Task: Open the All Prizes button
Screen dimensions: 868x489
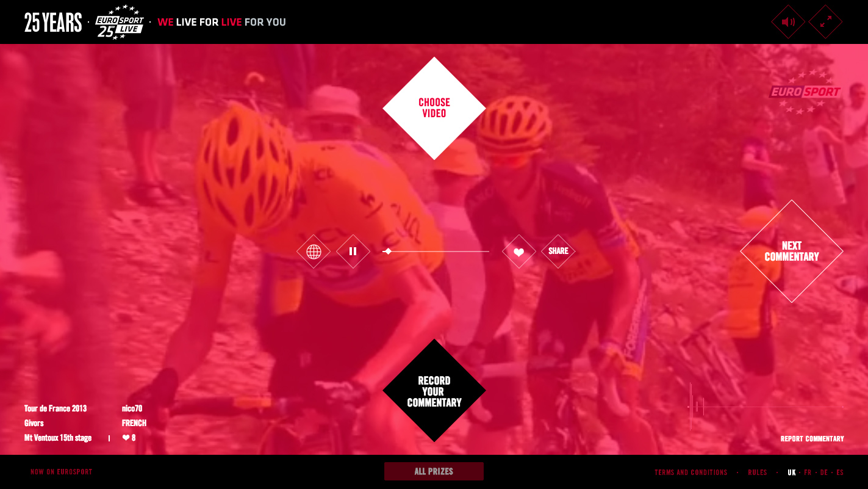Action: coord(434,471)
